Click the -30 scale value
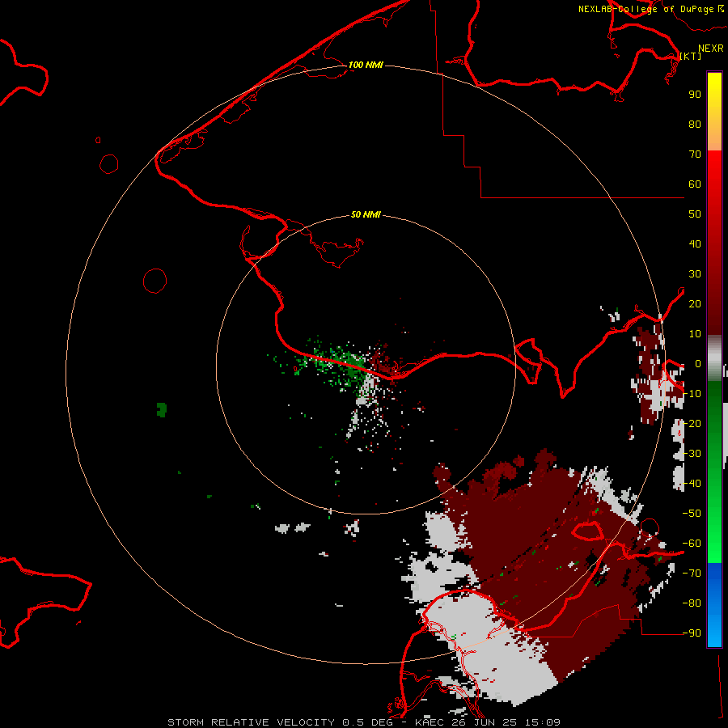 [692, 454]
